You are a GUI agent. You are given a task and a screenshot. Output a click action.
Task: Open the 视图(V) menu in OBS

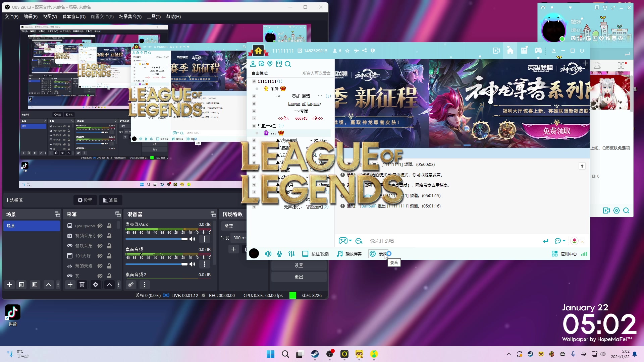(x=50, y=16)
